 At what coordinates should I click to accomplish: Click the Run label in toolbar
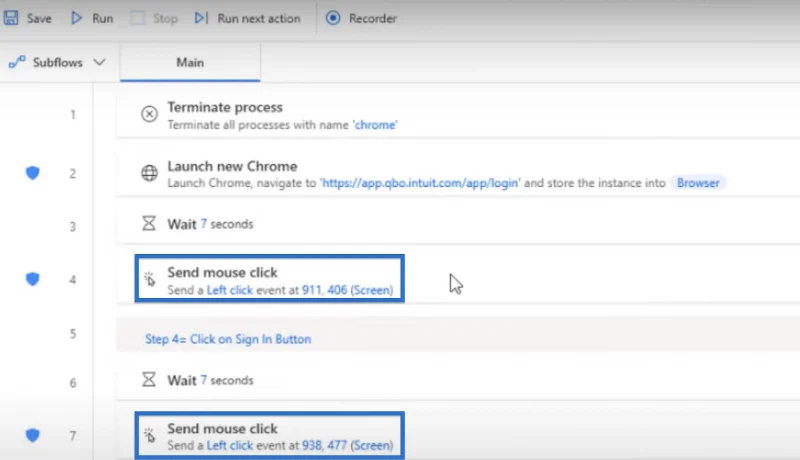[103, 19]
